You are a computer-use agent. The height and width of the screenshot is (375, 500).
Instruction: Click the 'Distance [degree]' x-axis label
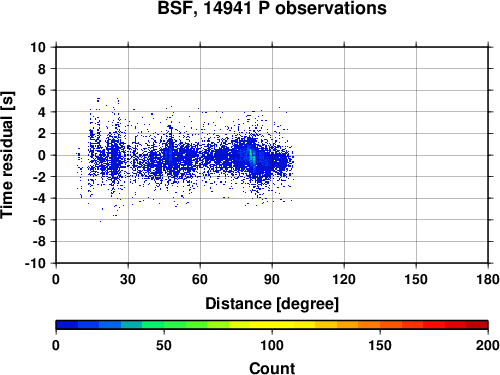(272, 304)
